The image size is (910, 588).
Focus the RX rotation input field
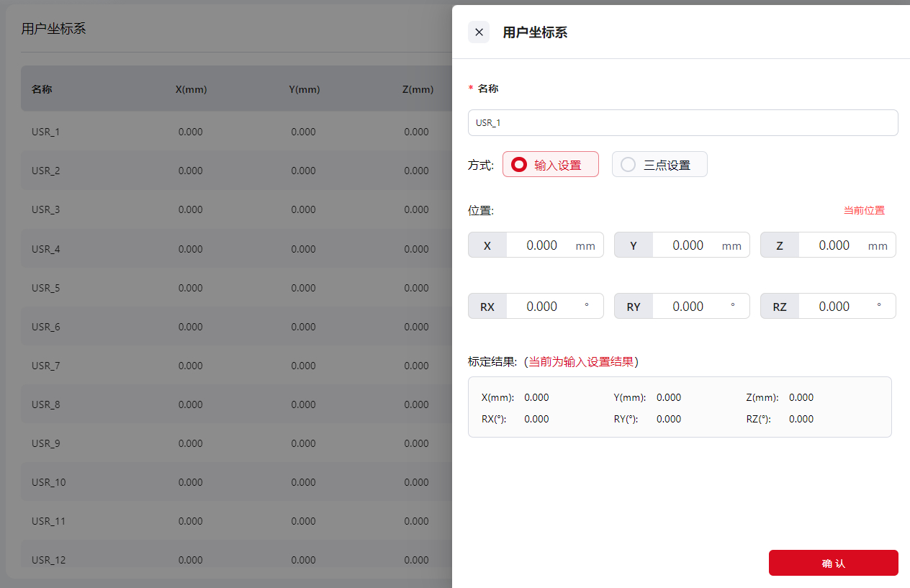click(x=541, y=307)
